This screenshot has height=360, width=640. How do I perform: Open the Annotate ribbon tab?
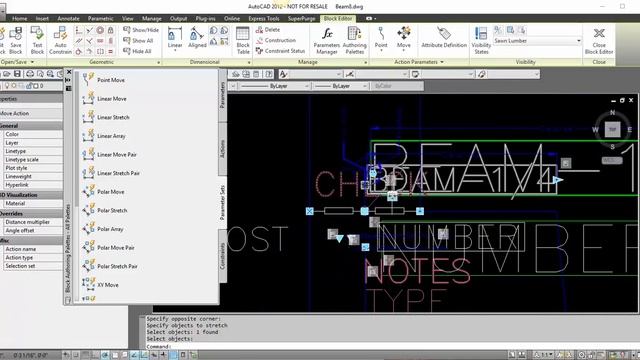pyautogui.click(x=68, y=18)
